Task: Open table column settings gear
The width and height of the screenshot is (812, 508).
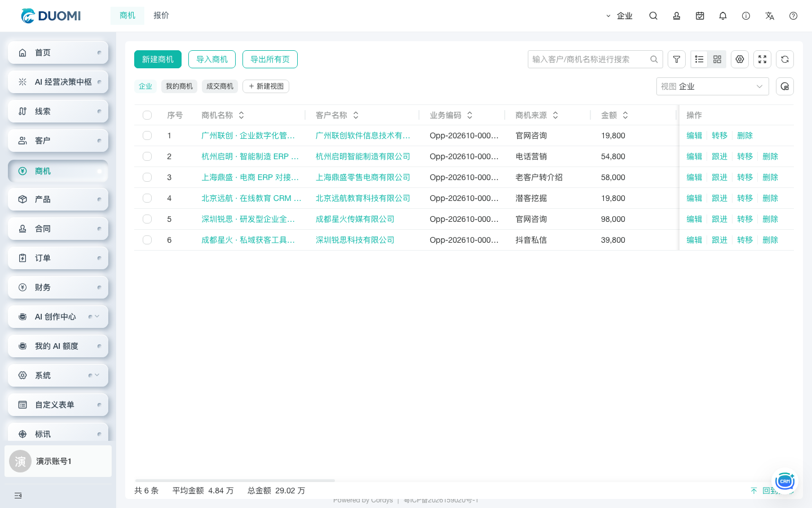Action: pyautogui.click(x=740, y=59)
